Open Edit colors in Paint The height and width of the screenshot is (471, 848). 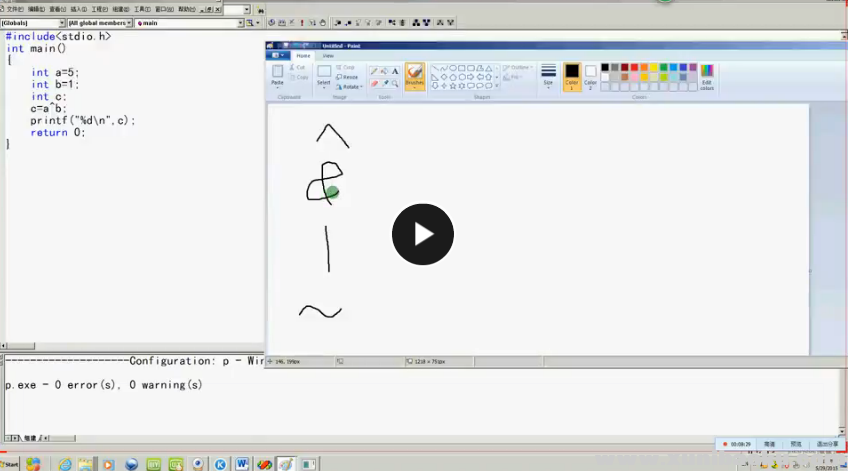(x=707, y=76)
